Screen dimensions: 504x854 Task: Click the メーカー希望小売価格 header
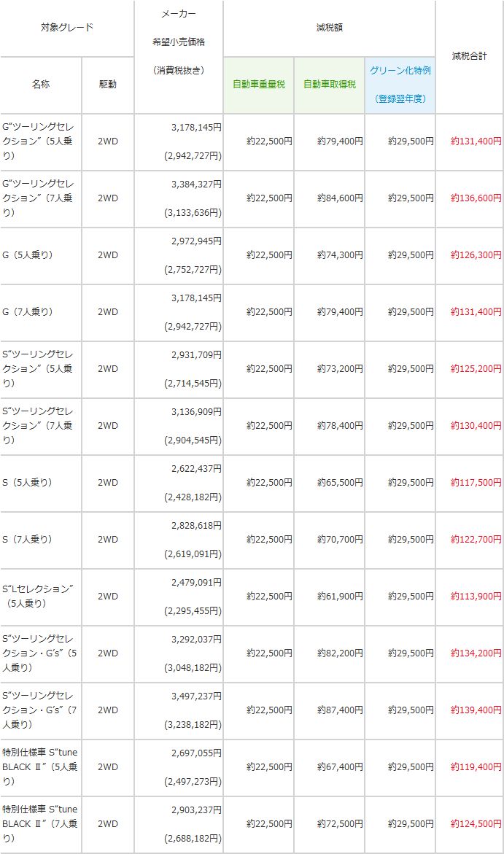[x=179, y=42]
